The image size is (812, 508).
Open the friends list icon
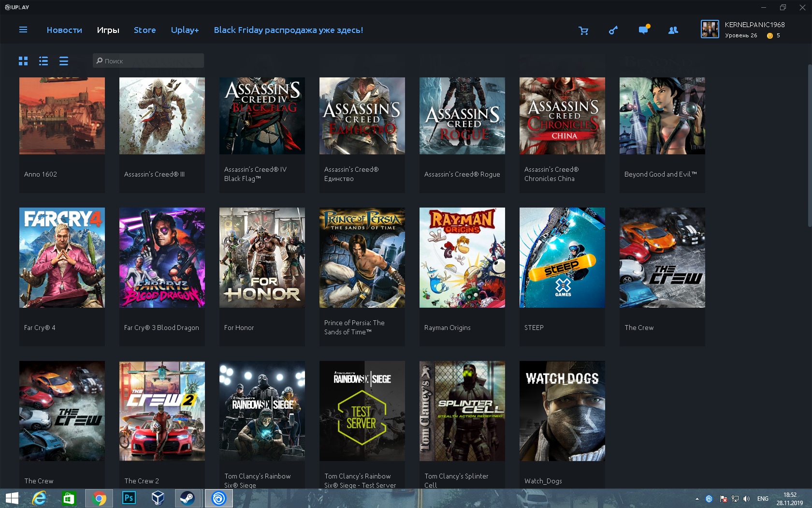[673, 30]
